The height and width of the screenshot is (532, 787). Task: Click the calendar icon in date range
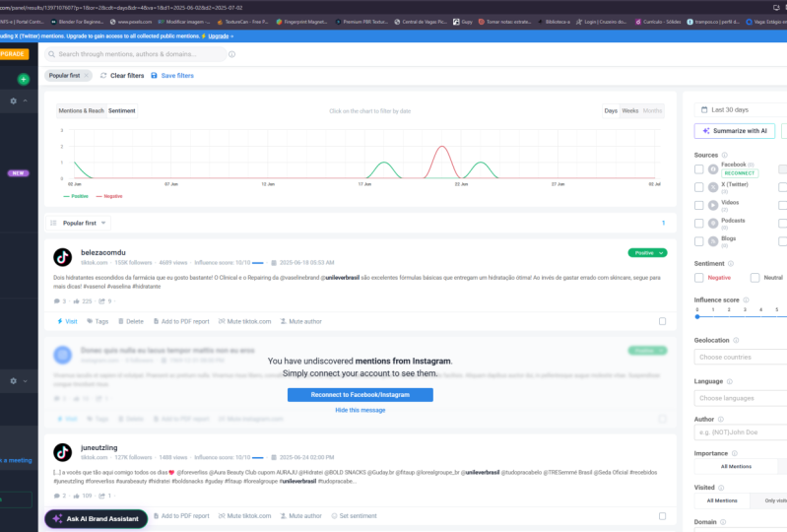(x=704, y=109)
